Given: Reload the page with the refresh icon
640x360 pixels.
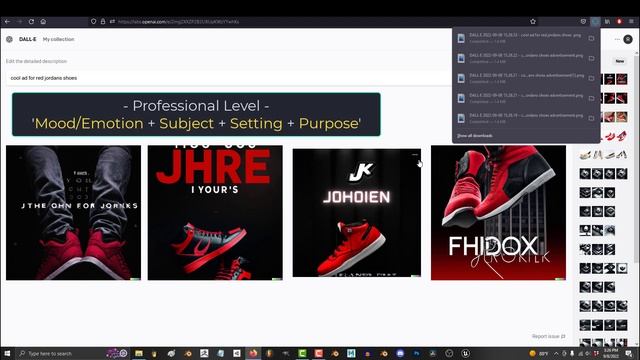Looking at the screenshot, I should 31,21.
